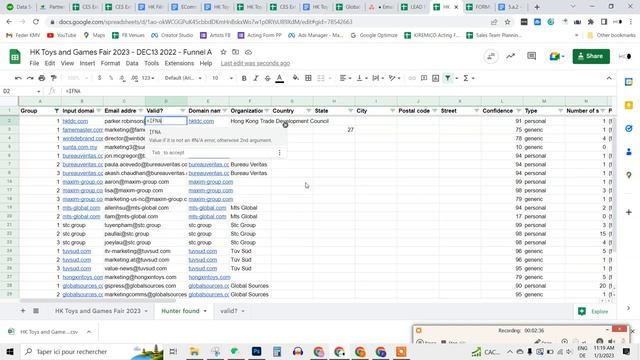The height and width of the screenshot is (360, 640).
Task: Open the font family dropdown
Action: (183, 78)
